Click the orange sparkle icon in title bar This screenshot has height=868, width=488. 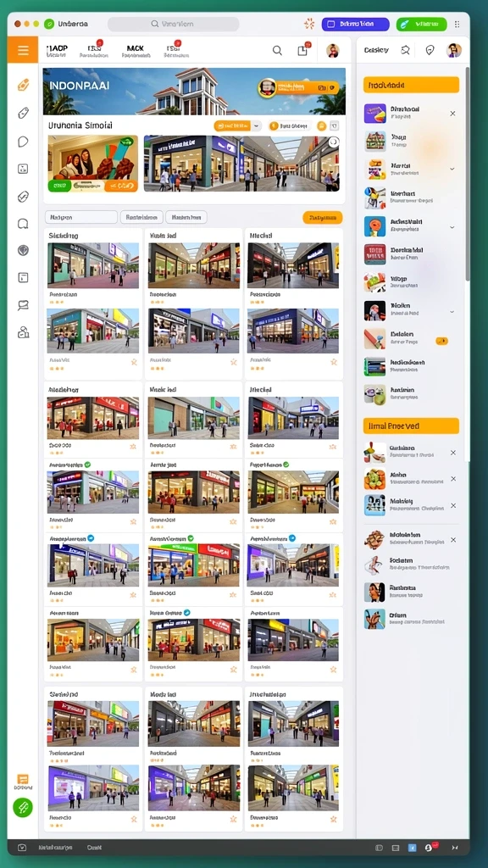(x=309, y=24)
